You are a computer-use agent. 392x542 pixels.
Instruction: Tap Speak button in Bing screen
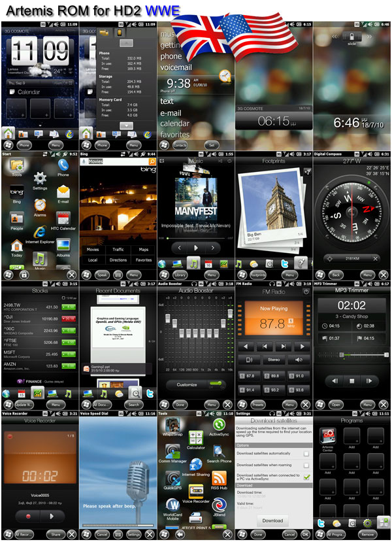point(102,275)
